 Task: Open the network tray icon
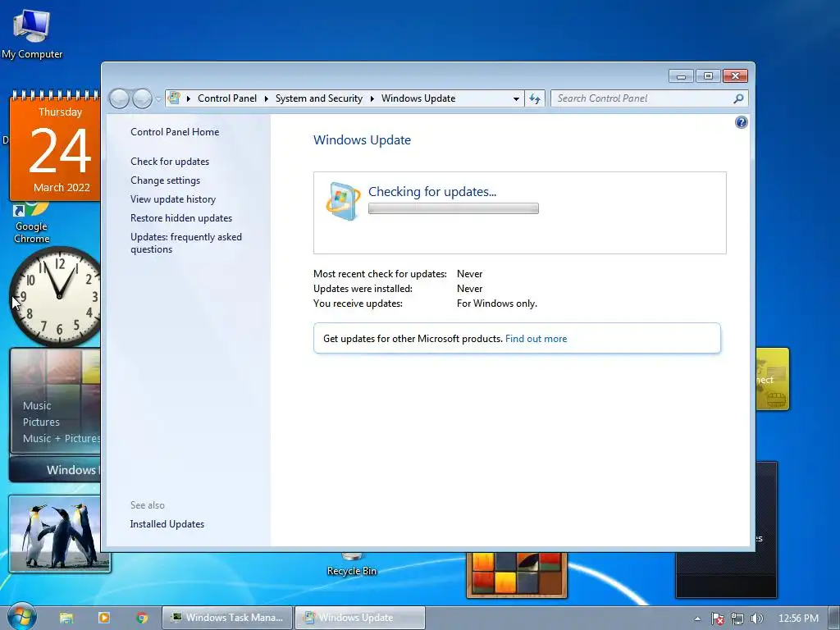pos(737,619)
